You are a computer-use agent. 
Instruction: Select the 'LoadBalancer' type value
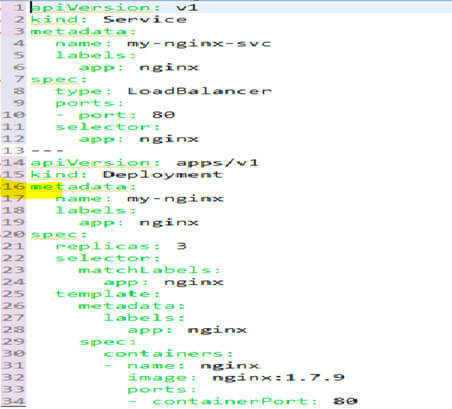pos(199,91)
